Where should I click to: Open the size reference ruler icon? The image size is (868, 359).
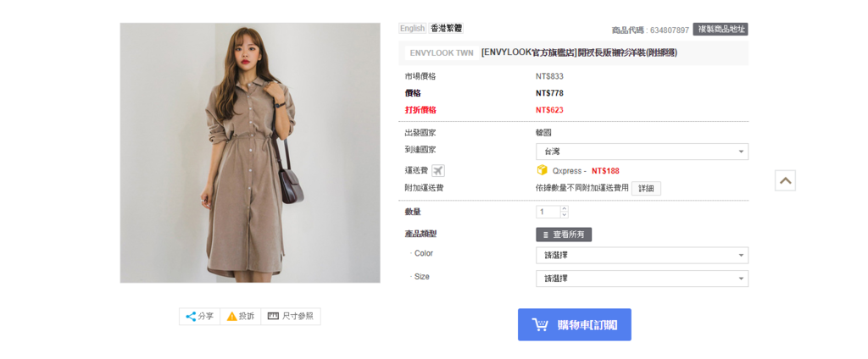click(273, 316)
